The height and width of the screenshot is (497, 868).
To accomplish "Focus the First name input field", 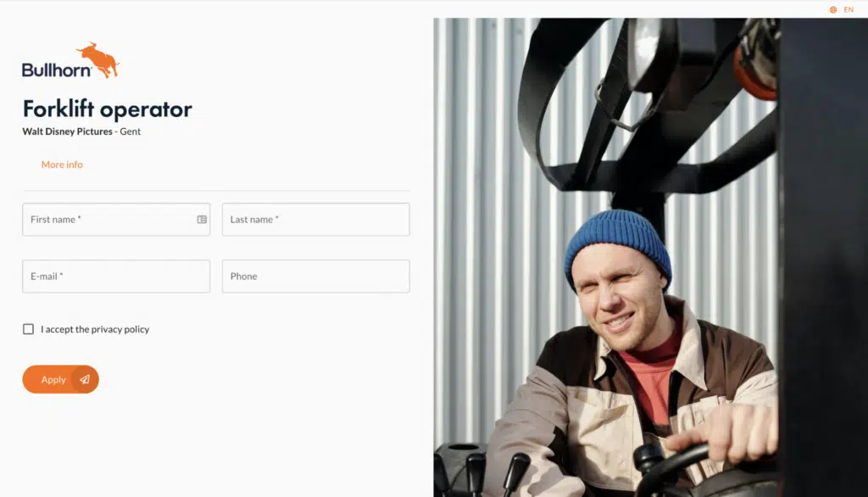I will pos(116,220).
